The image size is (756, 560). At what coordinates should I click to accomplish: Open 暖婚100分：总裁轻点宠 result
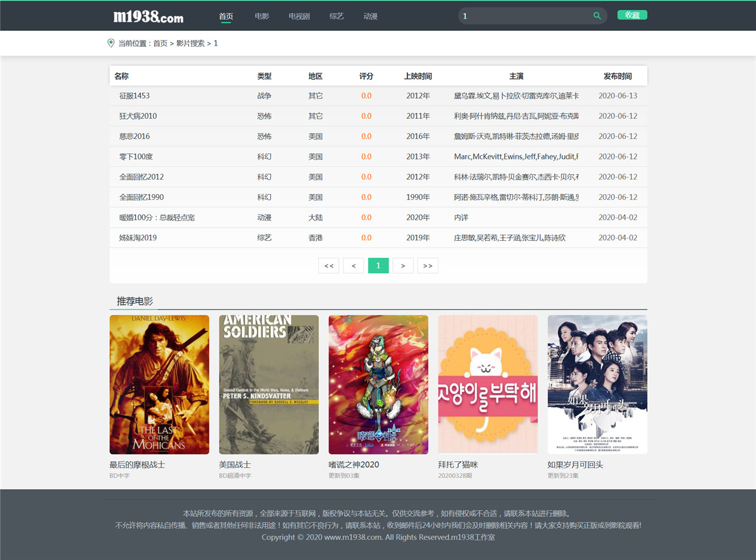pos(157,217)
